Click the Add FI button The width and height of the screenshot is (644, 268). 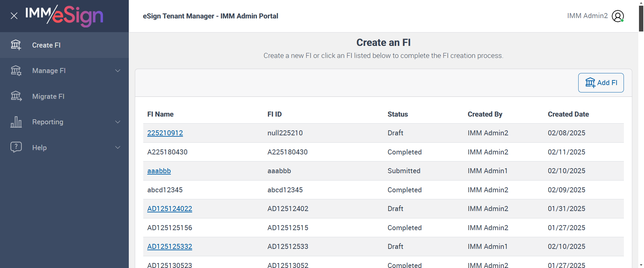point(601,83)
